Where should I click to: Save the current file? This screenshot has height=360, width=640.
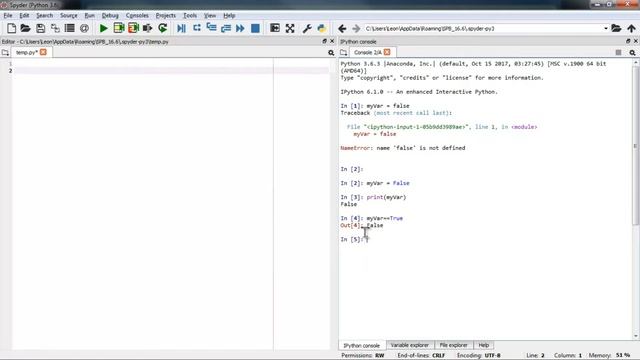tap(40, 28)
